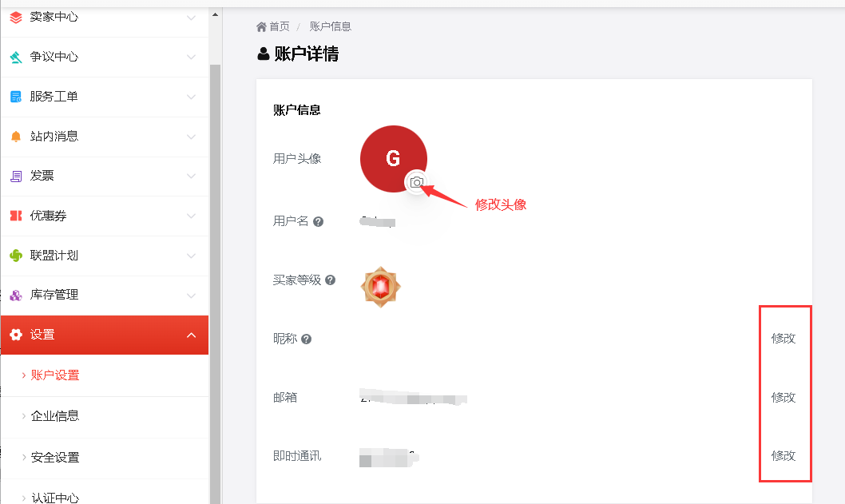Click the help icon beside 用户名
This screenshot has width=845, height=504.
pos(319,222)
